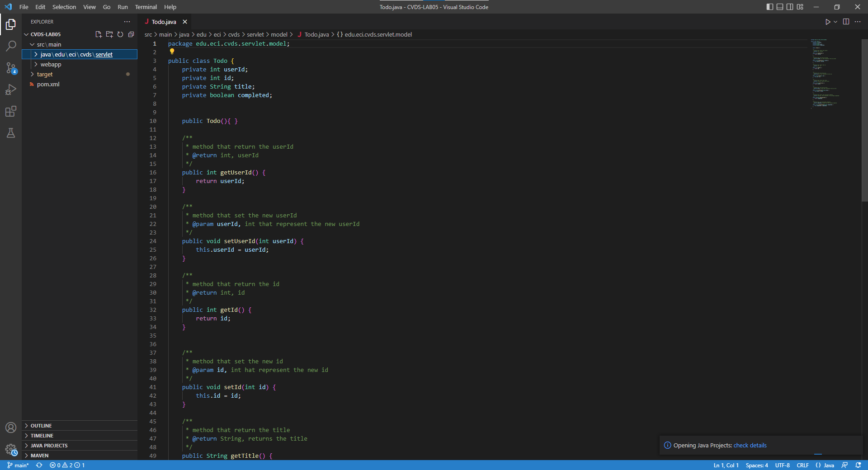
Task: Open the Testing flask icon
Action: [11, 133]
